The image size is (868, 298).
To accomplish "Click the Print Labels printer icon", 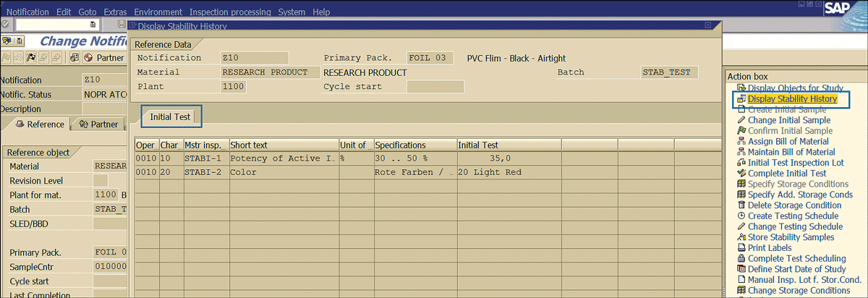I will click(741, 248).
